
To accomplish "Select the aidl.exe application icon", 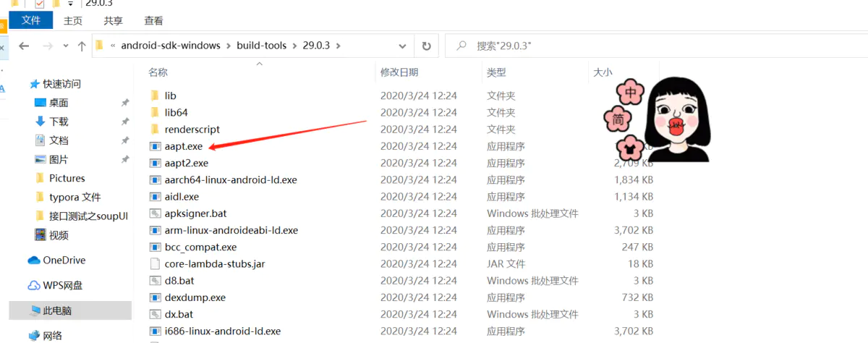I will pos(154,197).
